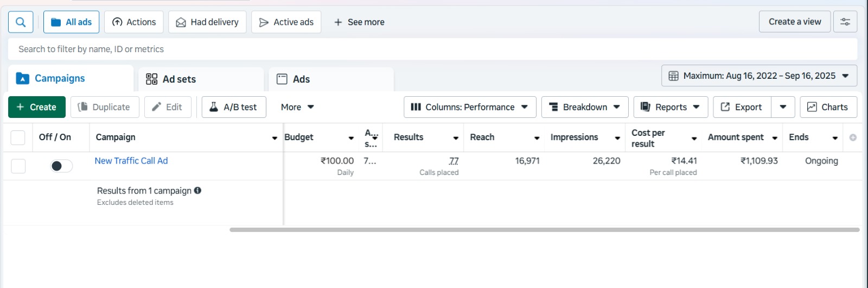The height and width of the screenshot is (288, 868).
Task: Toggle New Traffic Call Ad campaign on
Action: tap(61, 166)
